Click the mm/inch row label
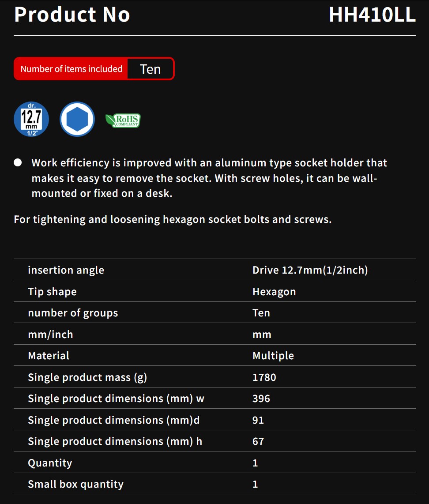Viewport: 429px width, 504px height. click(x=50, y=334)
